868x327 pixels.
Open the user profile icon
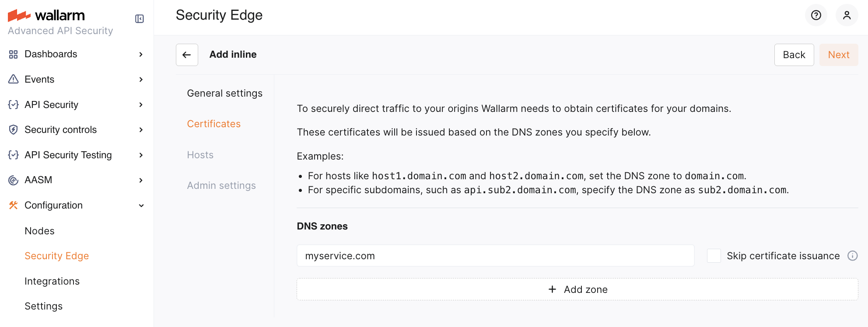847,15
